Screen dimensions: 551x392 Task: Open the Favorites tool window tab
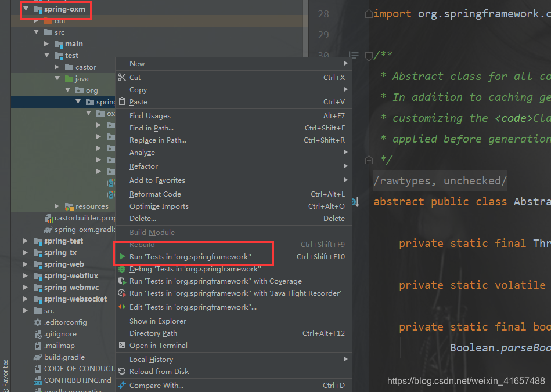click(x=5, y=375)
